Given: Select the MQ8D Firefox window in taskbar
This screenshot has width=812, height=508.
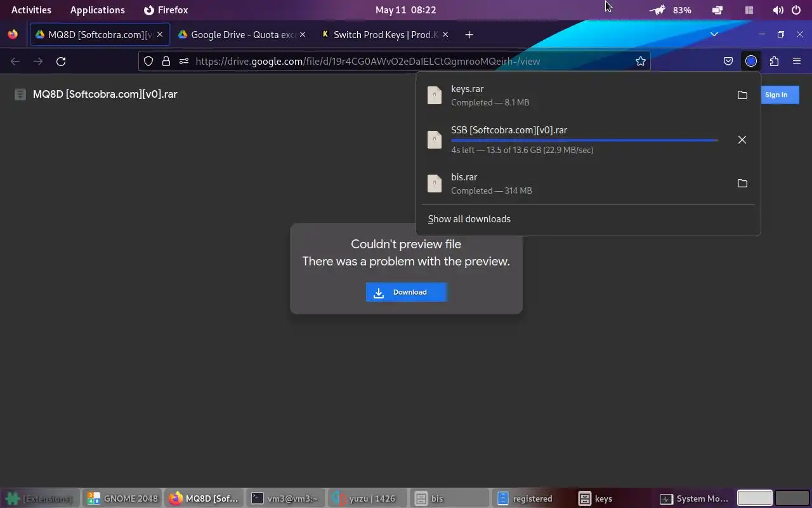Looking at the screenshot, I should coord(204,498).
